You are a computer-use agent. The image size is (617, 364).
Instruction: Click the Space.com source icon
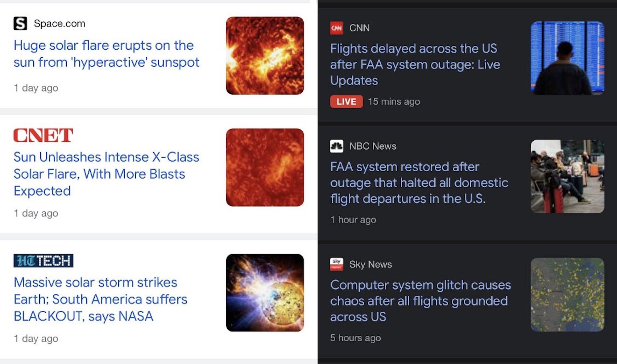(20, 23)
